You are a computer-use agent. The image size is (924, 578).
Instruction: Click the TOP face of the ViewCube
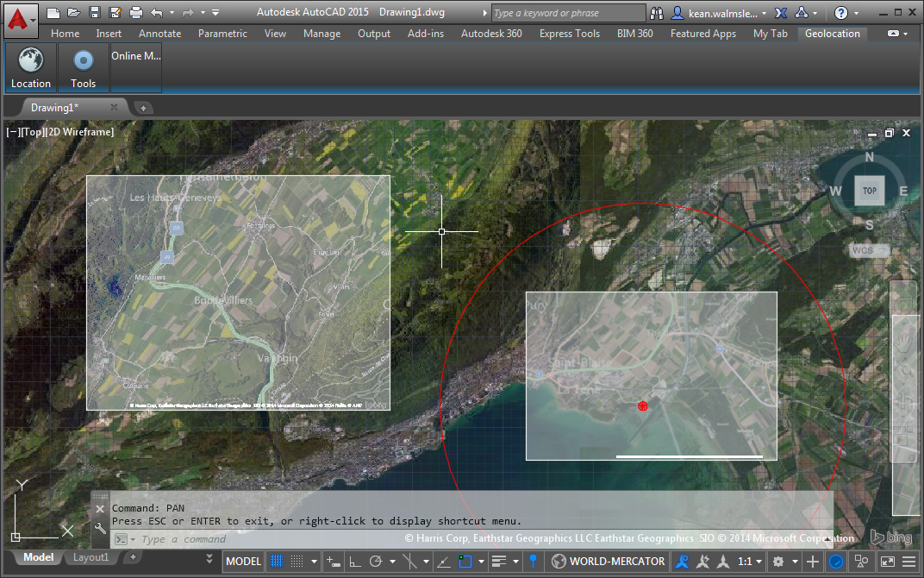[869, 191]
